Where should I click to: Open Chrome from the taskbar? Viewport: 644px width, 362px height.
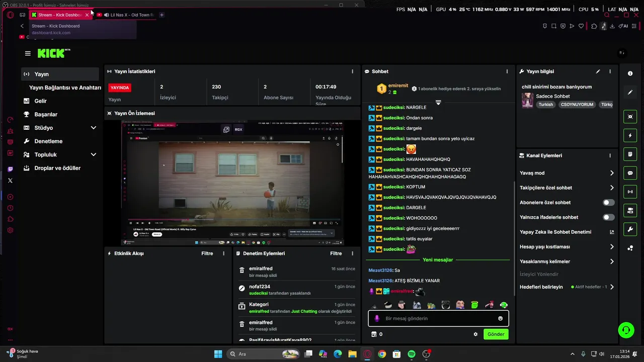point(382,354)
